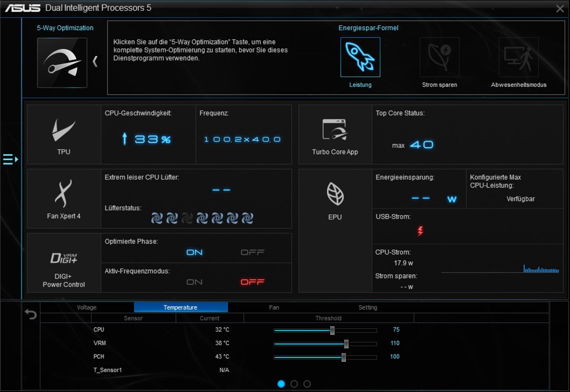Switch to the Setting tab
This screenshot has width=570, height=392.
pyautogui.click(x=368, y=307)
